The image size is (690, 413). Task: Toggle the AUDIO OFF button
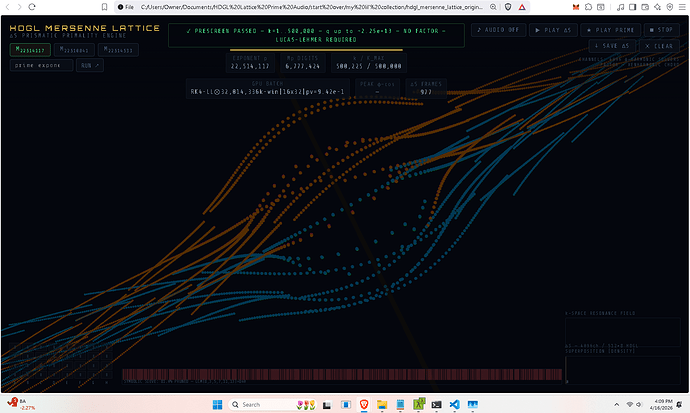click(497, 30)
